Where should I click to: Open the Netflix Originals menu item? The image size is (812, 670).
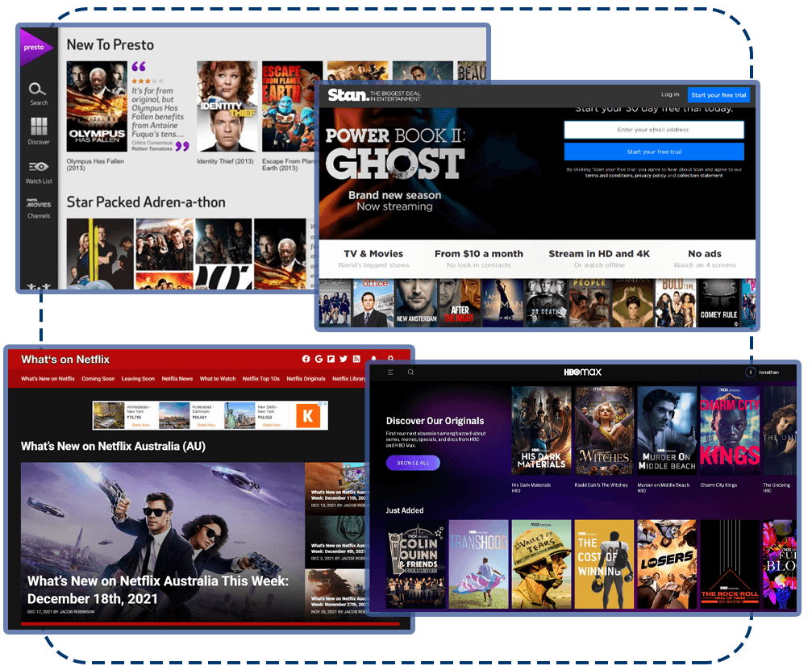click(306, 378)
